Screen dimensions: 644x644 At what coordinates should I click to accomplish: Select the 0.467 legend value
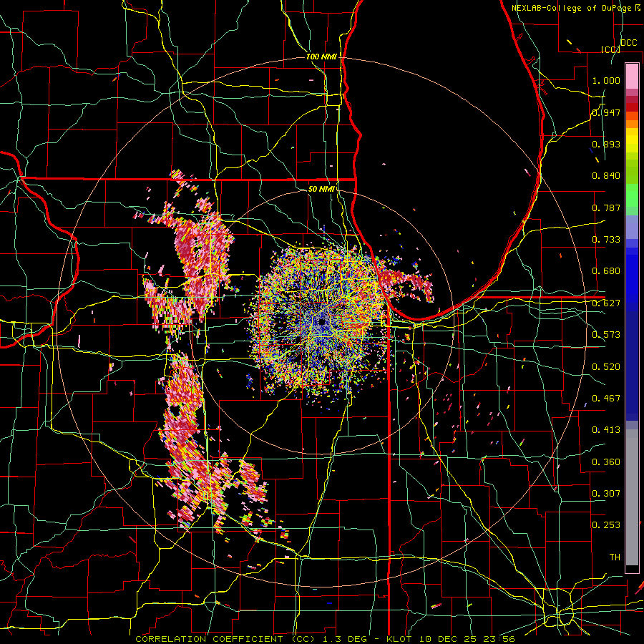pyautogui.click(x=606, y=399)
